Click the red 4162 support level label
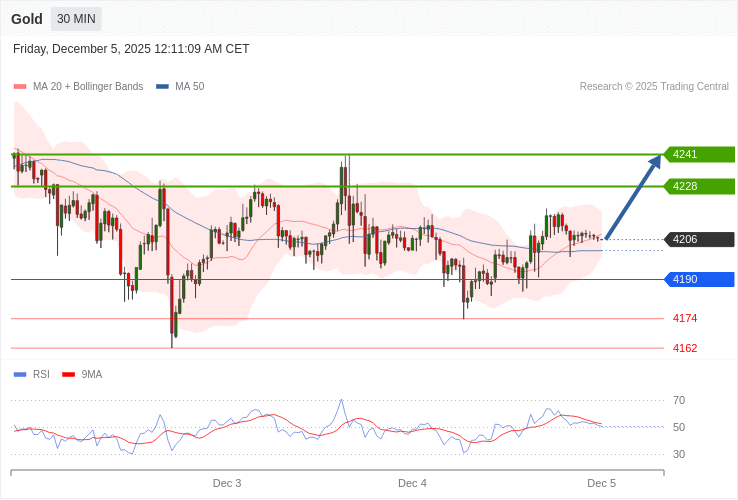The width and height of the screenshot is (738, 500). pyautogui.click(x=685, y=348)
